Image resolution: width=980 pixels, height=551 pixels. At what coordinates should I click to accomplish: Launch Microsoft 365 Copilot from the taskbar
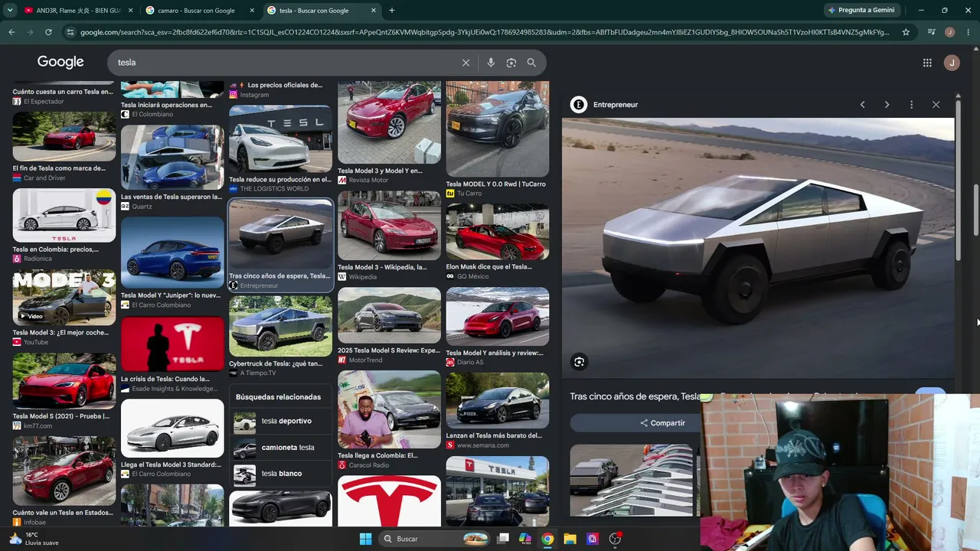(525, 539)
